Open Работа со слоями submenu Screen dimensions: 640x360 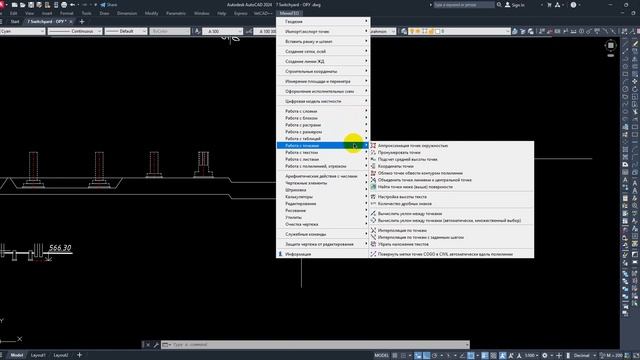tap(323, 111)
